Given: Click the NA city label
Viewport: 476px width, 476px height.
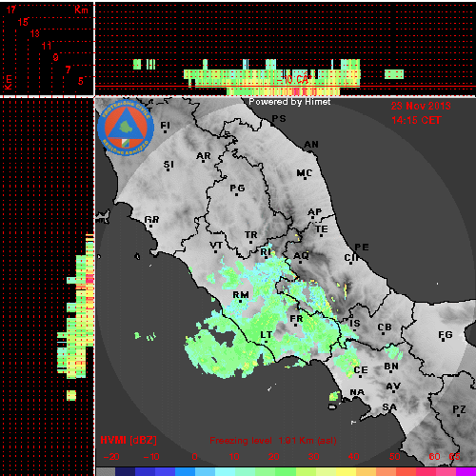Looking at the screenshot, I should tap(357, 392).
